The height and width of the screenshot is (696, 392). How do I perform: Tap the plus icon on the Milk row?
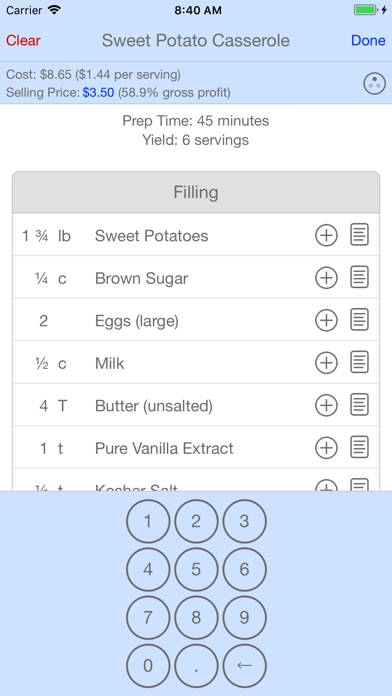coord(326,363)
